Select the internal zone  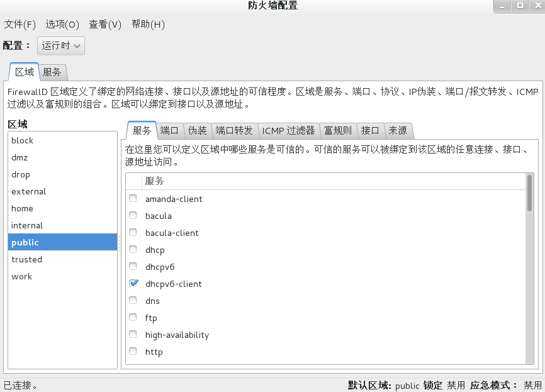coord(62,225)
